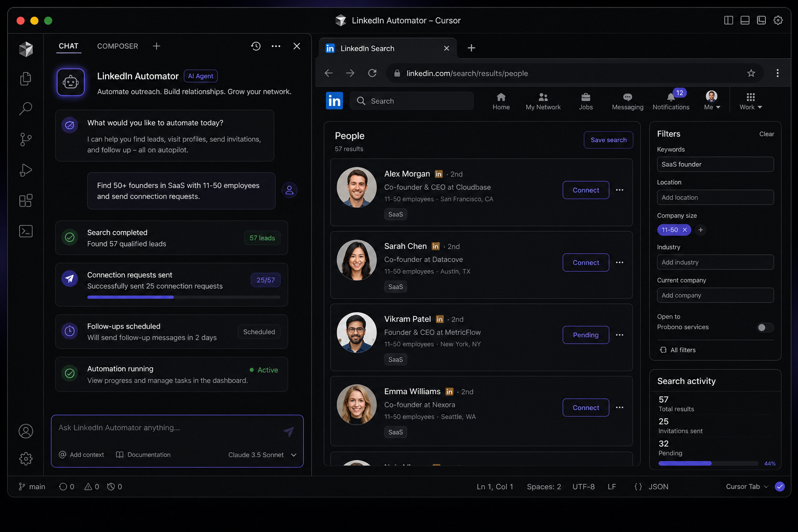This screenshot has width=798, height=532.
Task: Open main branch in status bar
Action: pyautogui.click(x=32, y=487)
